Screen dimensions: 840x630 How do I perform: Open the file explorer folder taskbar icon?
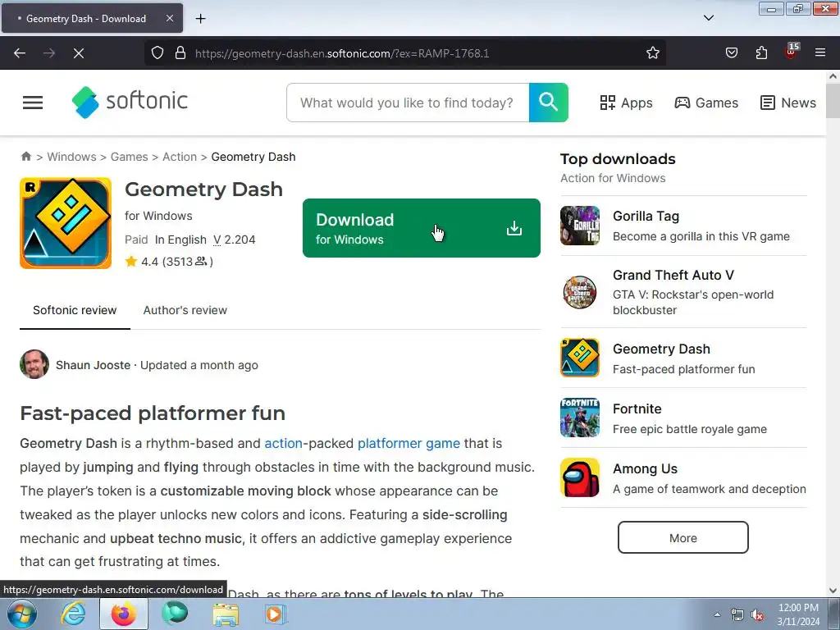pos(226,614)
